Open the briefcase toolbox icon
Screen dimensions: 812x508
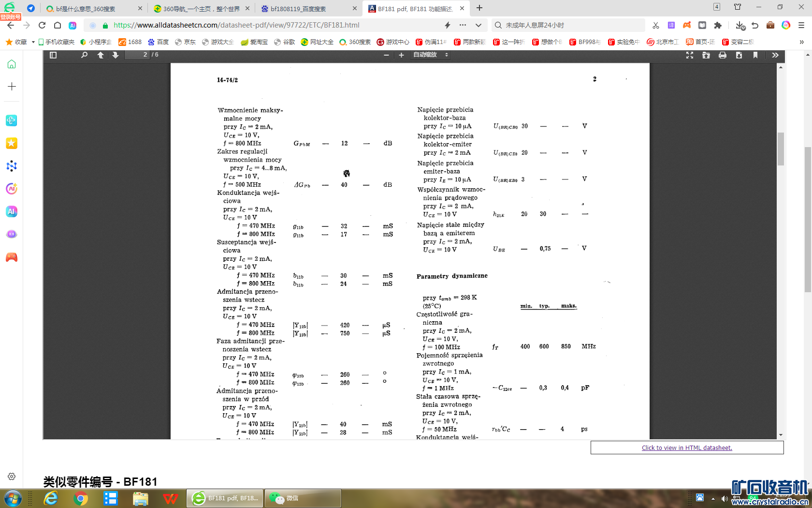click(x=770, y=25)
